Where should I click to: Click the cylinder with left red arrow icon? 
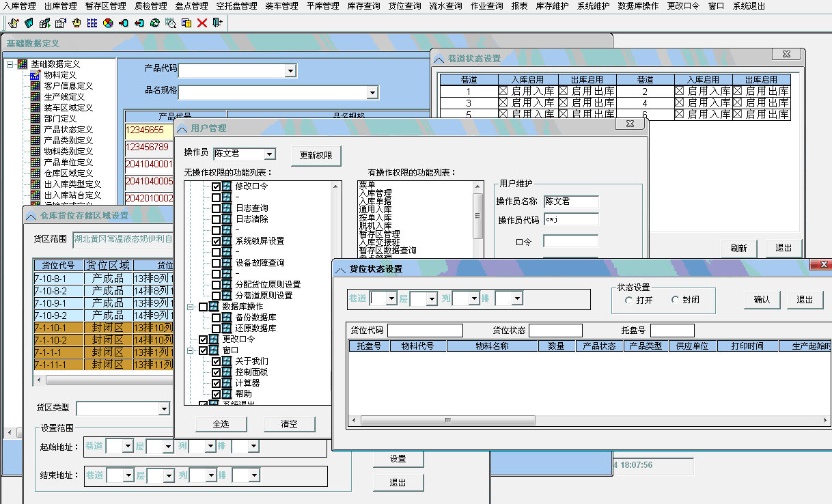(139, 23)
